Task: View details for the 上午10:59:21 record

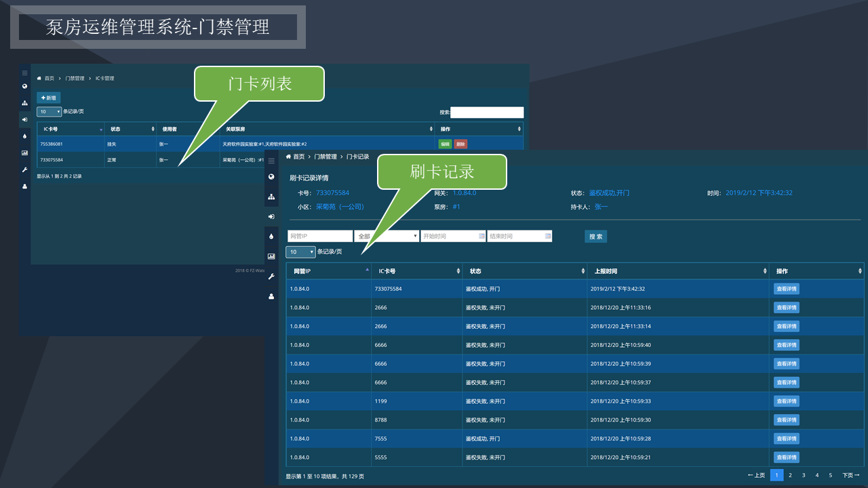Action: (x=787, y=457)
